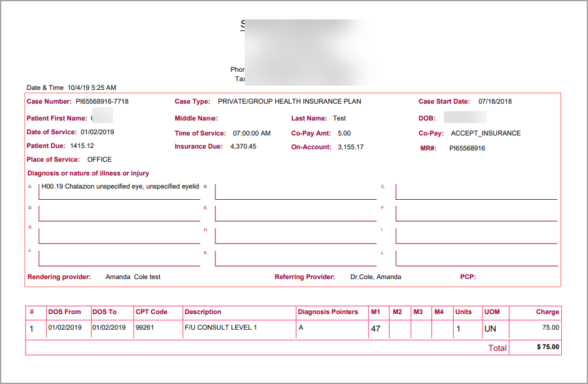
Task: Click DOS To cell 01/02/2019 in table
Action: coord(109,327)
